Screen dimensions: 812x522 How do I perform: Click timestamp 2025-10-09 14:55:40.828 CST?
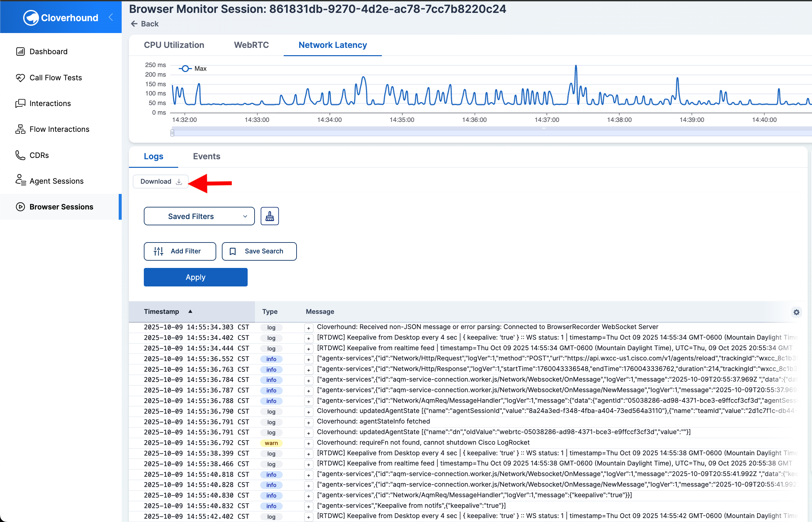click(196, 485)
